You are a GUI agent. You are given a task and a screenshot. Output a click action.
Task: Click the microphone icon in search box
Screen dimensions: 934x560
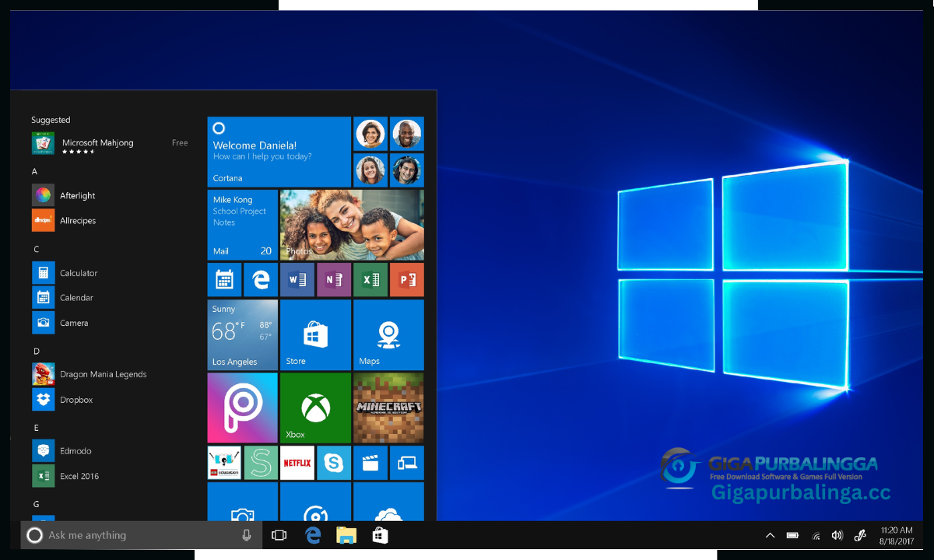click(x=247, y=535)
